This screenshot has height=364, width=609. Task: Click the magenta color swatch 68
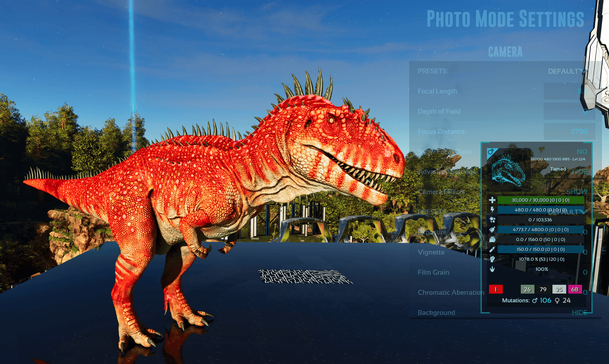tap(575, 289)
